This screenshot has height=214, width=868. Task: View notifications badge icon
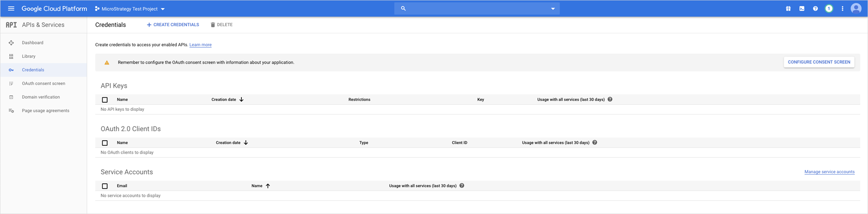tap(829, 9)
